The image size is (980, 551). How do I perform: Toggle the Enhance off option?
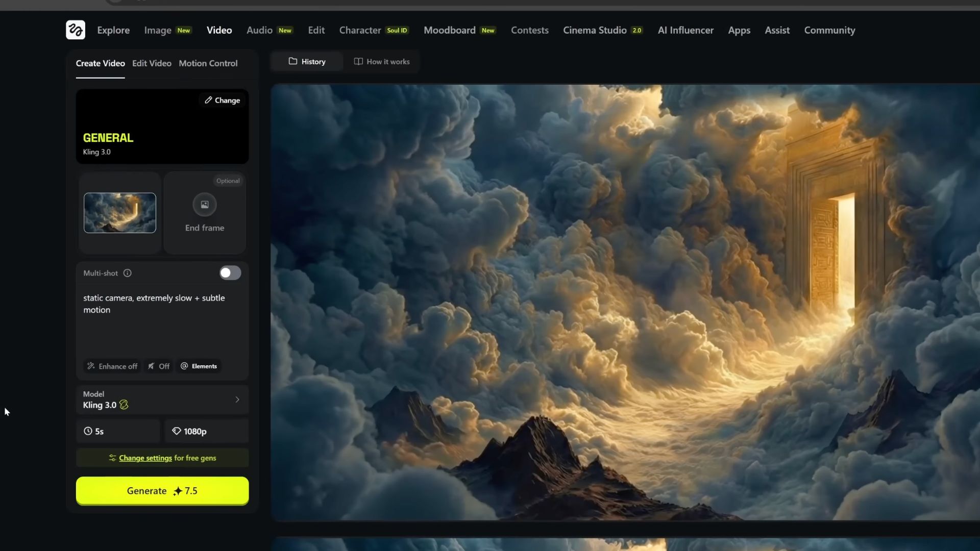[x=112, y=366]
